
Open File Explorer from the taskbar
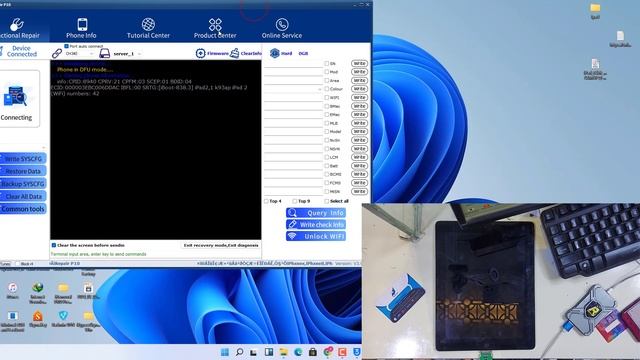click(x=283, y=352)
